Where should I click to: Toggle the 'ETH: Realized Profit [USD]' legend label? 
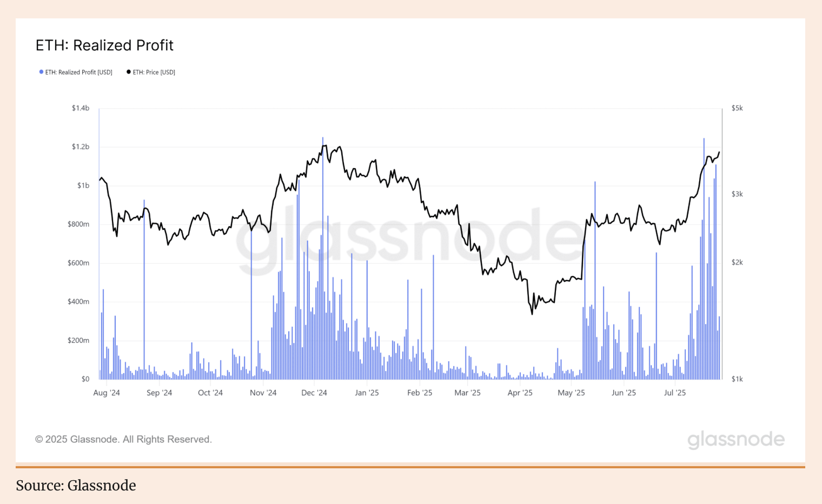(78, 72)
